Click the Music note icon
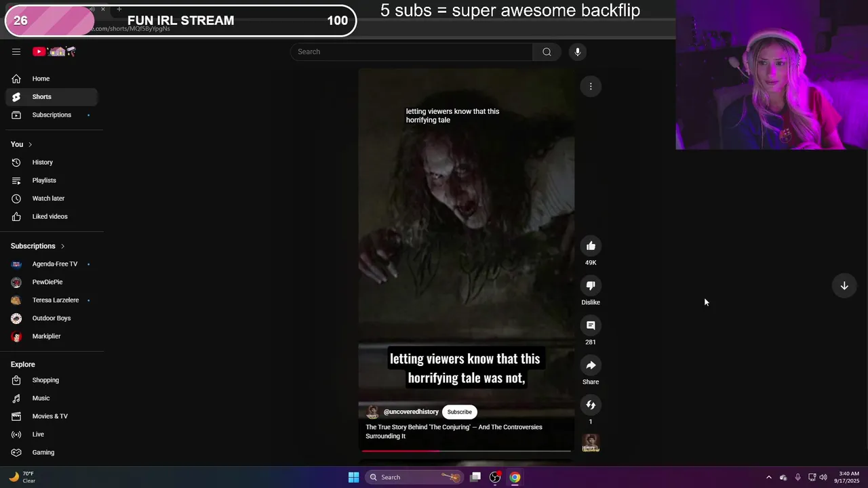Viewport: 868px width, 488px height. click(x=16, y=398)
